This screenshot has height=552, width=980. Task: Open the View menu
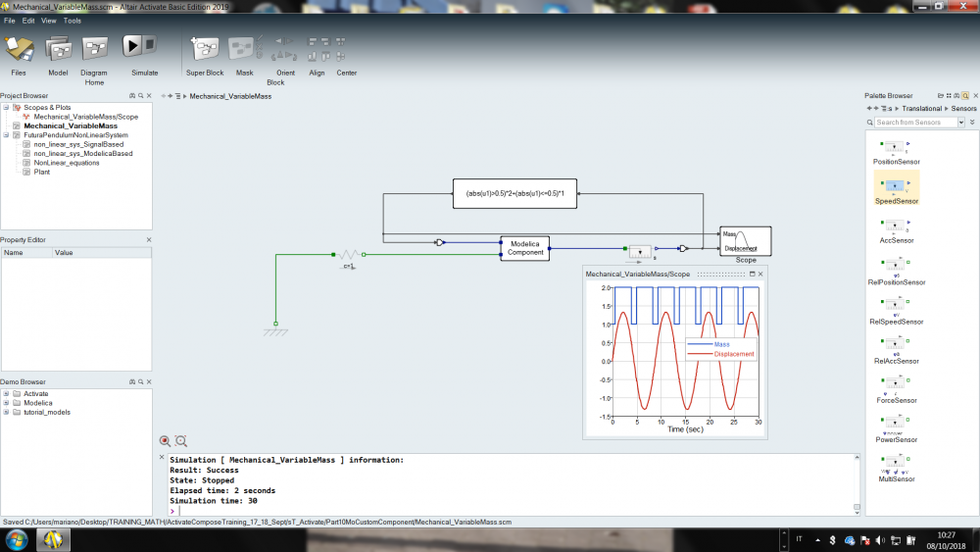pos(49,21)
